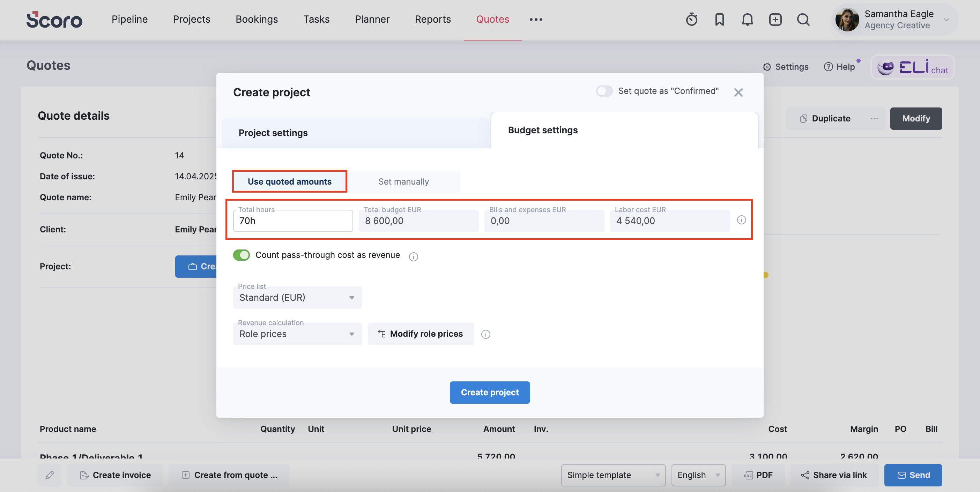Click the Scoro logo

tap(54, 20)
